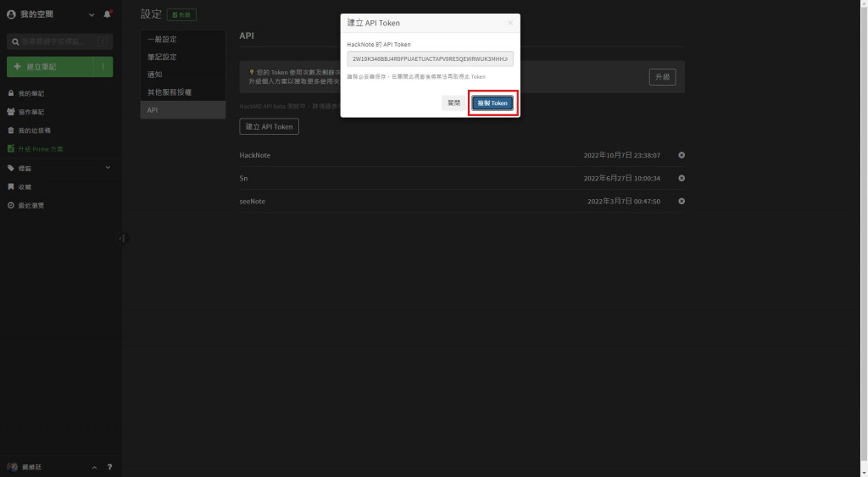Open the help question mark icon
868x477 pixels.
109,467
